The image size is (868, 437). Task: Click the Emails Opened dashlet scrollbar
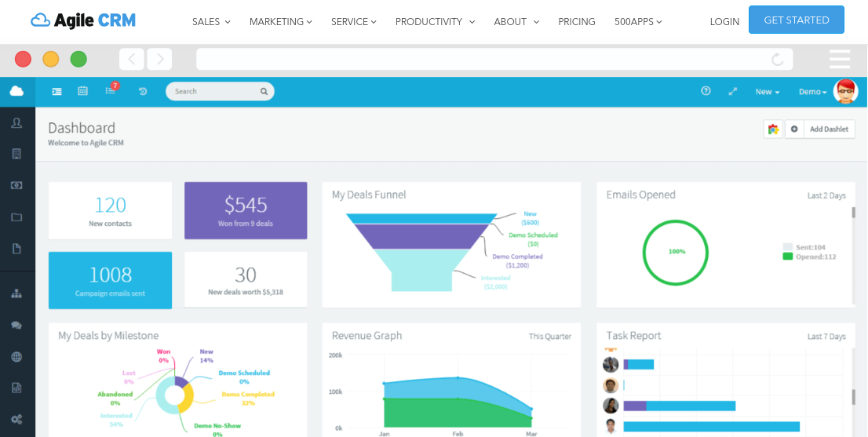[853, 213]
